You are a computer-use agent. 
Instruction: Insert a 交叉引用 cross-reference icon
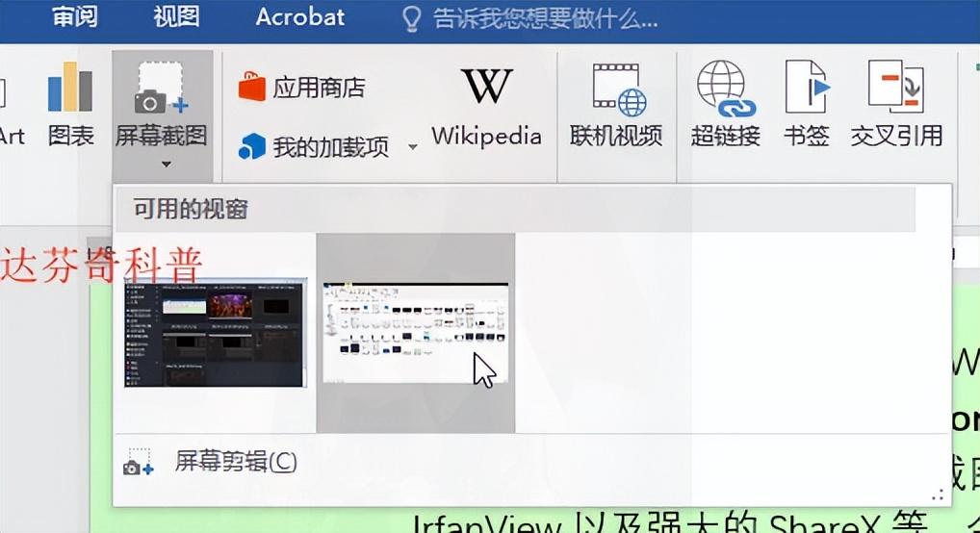click(896, 87)
